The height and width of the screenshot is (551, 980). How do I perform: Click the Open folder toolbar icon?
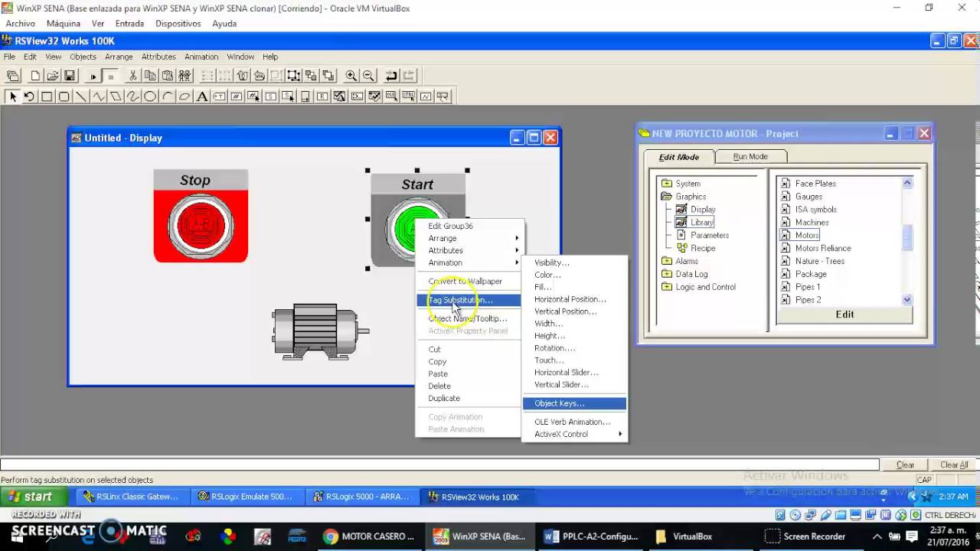pyautogui.click(x=52, y=76)
